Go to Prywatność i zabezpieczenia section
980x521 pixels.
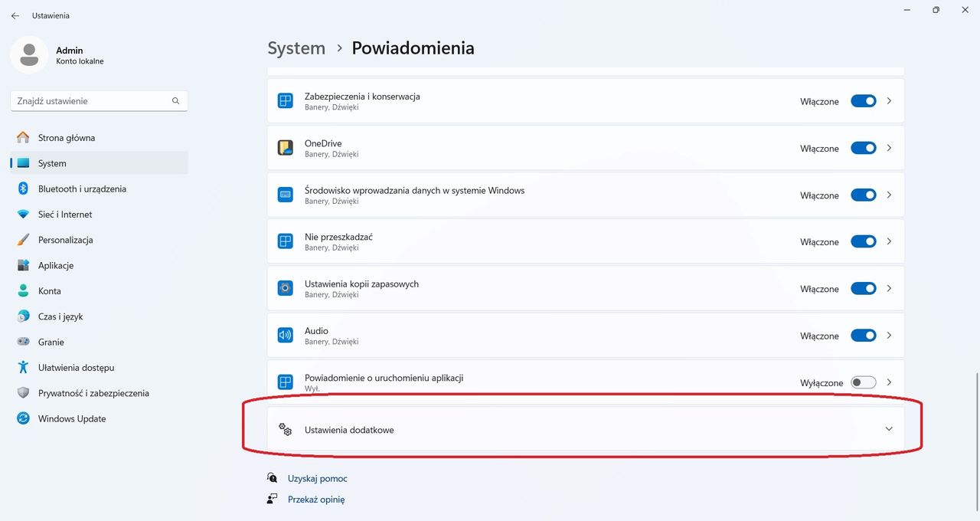coord(93,393)
